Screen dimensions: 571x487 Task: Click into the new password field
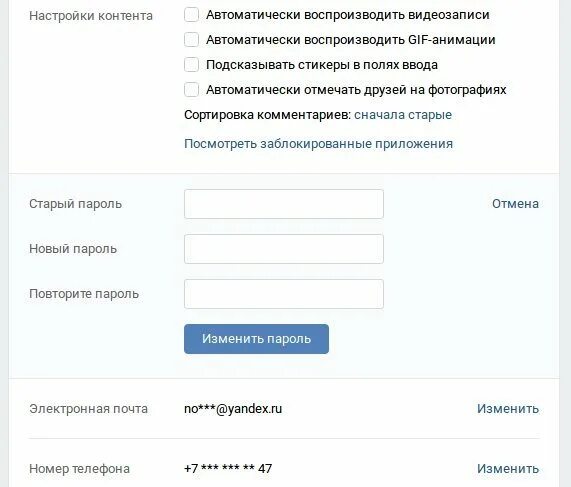tap(284, 249)
